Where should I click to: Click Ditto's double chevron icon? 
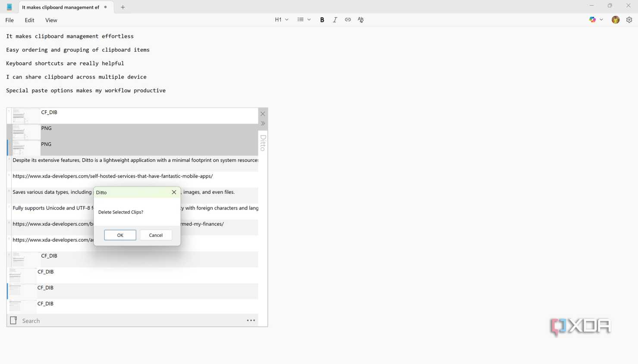pos(263,123)
